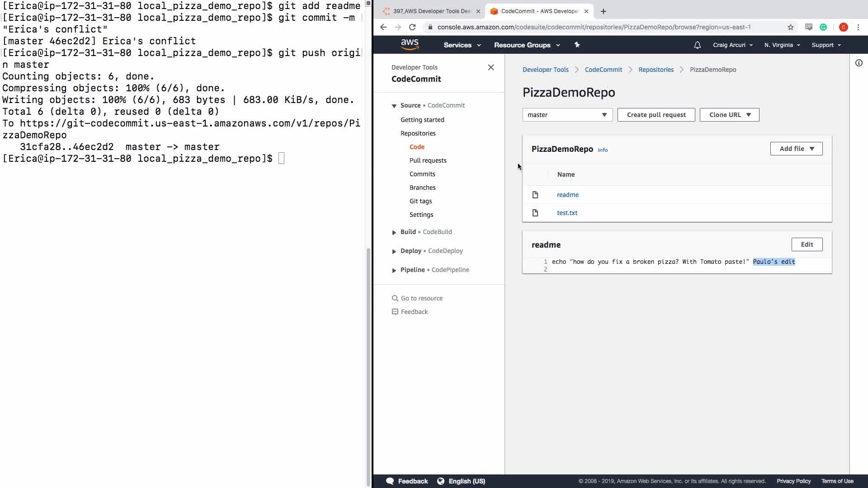Bookmark the page with the star icon
Viewport: 868px width, 488px height.
coord(790,27)
